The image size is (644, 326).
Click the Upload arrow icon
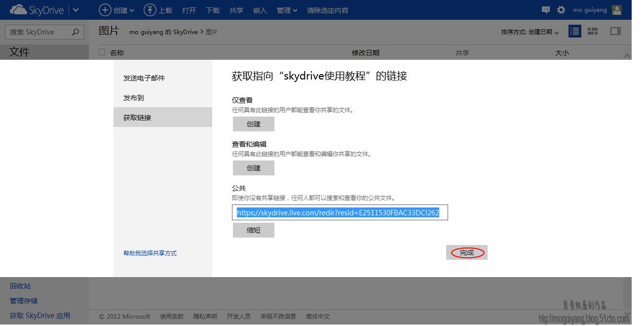tap(150, 10)
